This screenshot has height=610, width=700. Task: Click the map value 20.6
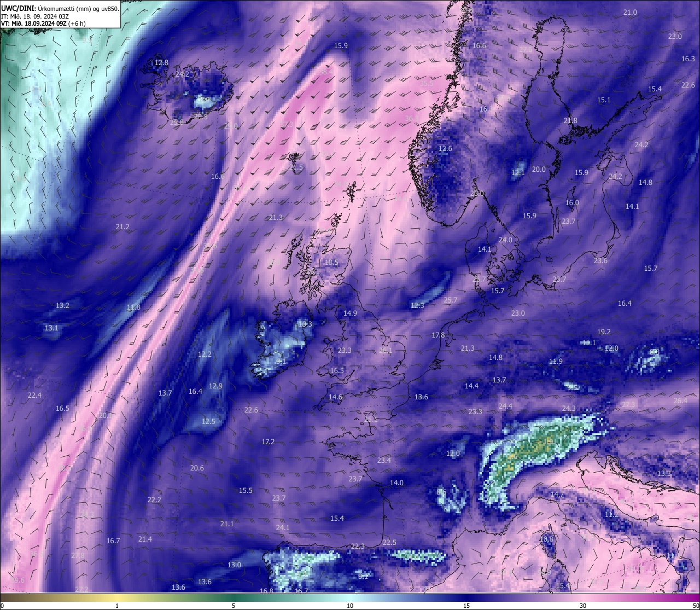coord(197,468)
